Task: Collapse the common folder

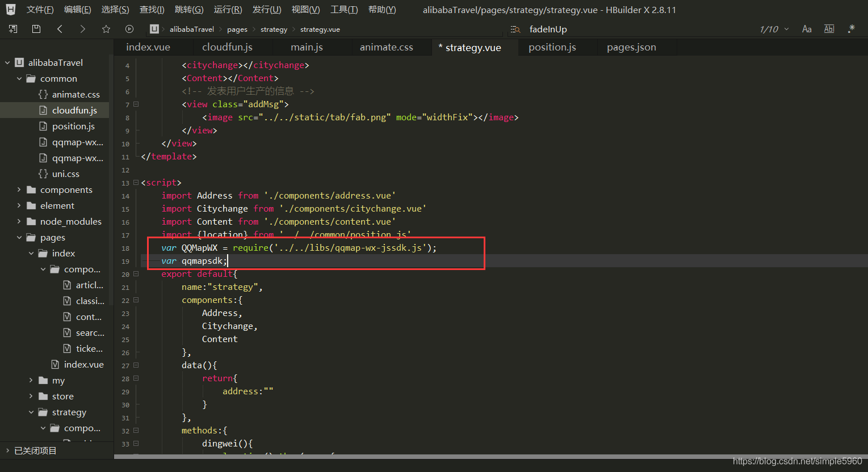Action: 19,78
